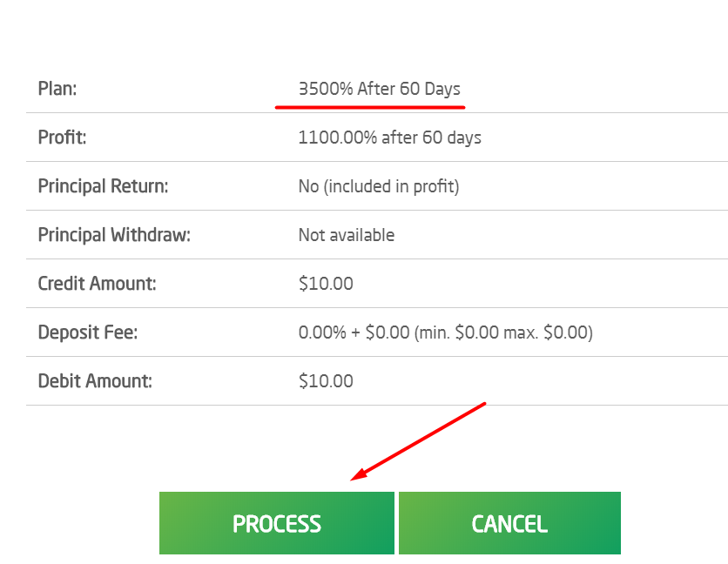Click the "Principal Return:" label
Screen dimensions: 728x564
(103, 186)
